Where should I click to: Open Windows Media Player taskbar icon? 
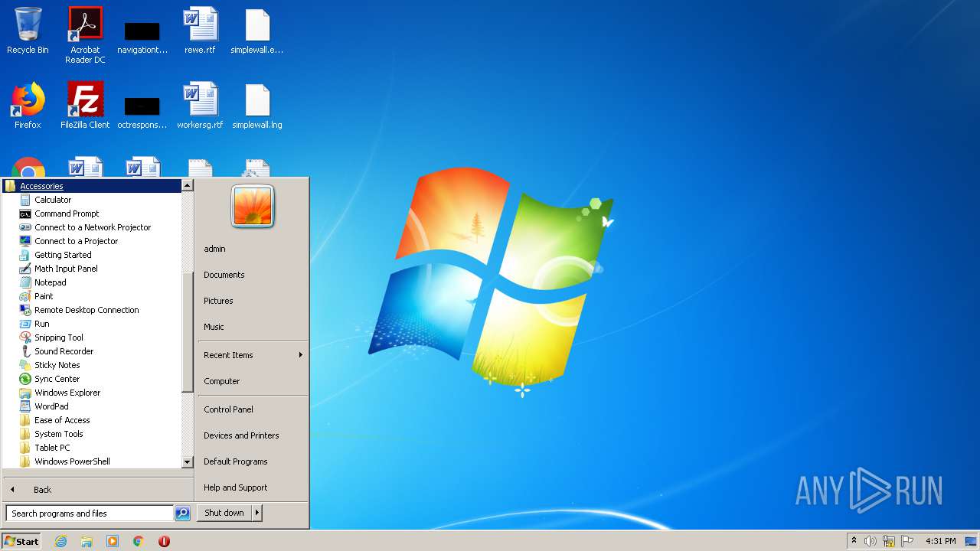click(x=113, y=541)
